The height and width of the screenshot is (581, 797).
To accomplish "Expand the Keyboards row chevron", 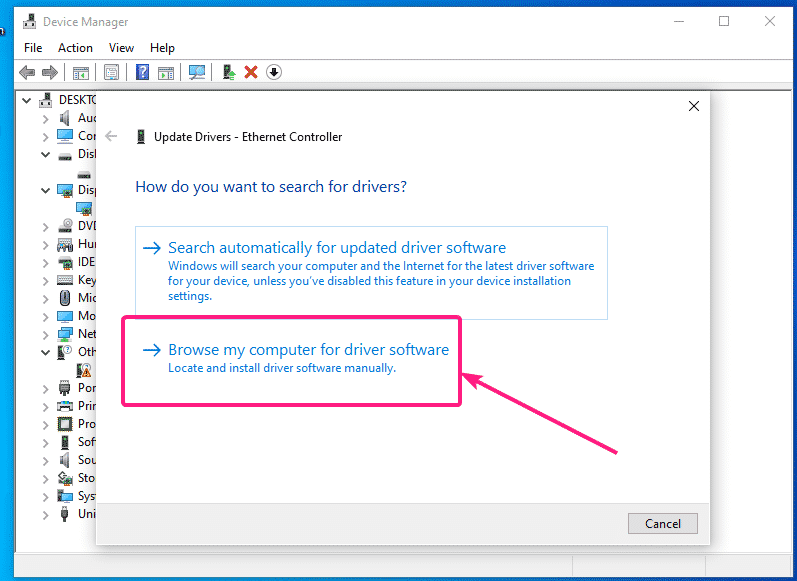I will click(45, 281).
